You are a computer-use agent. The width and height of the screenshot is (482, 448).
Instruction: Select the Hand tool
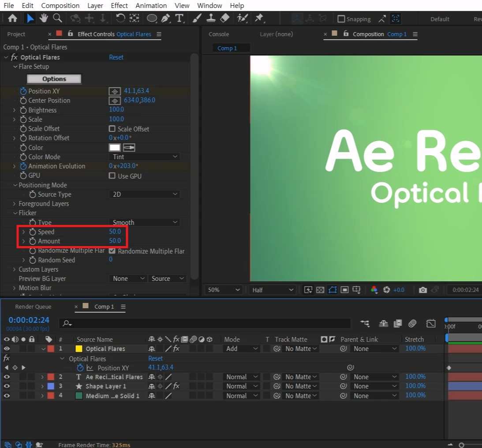tap(44, 19)
